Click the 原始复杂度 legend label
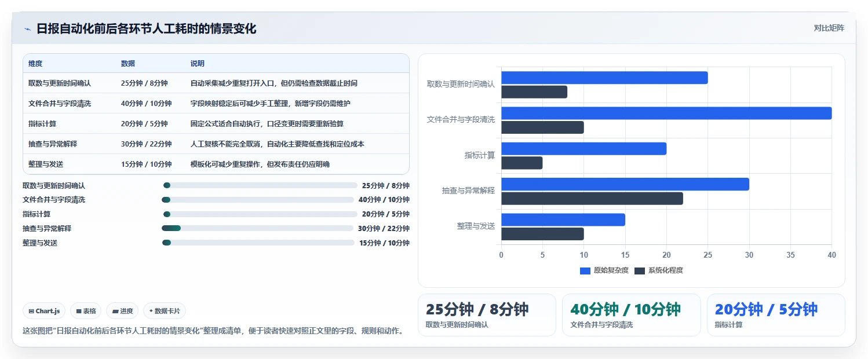Image resolution: width=868 pixels, height=359 pixels. coord(611,270)
